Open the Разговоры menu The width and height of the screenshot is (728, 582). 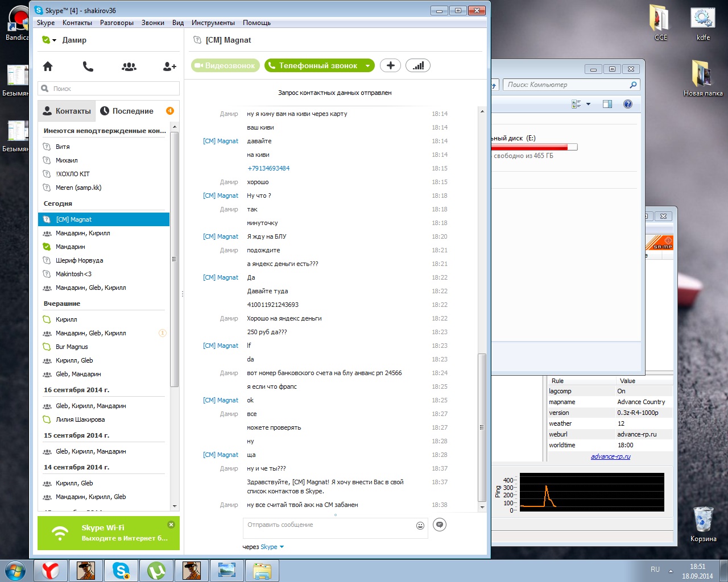pyautogui.click(x=117, y=23)
